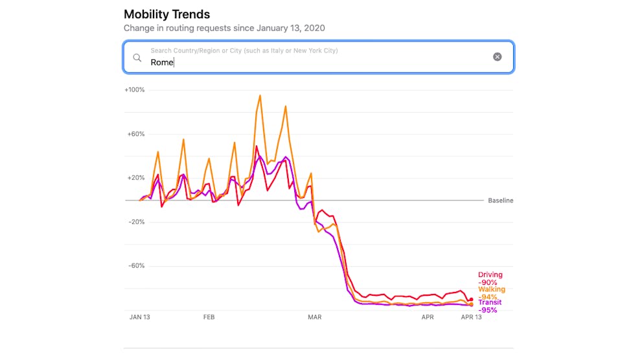Click the Baseline label on the chart
Image resolution: width=644 pixels, height=362 pixels.
(500, 201)
